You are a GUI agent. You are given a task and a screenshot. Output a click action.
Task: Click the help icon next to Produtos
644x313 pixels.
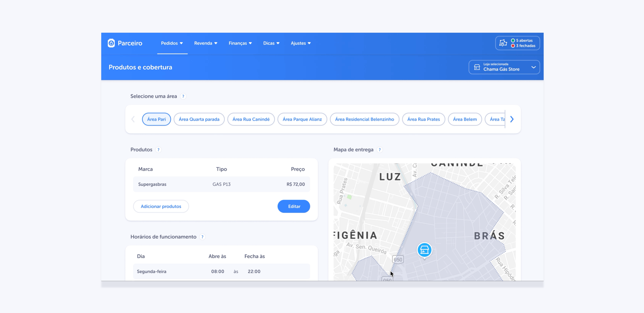158,150
